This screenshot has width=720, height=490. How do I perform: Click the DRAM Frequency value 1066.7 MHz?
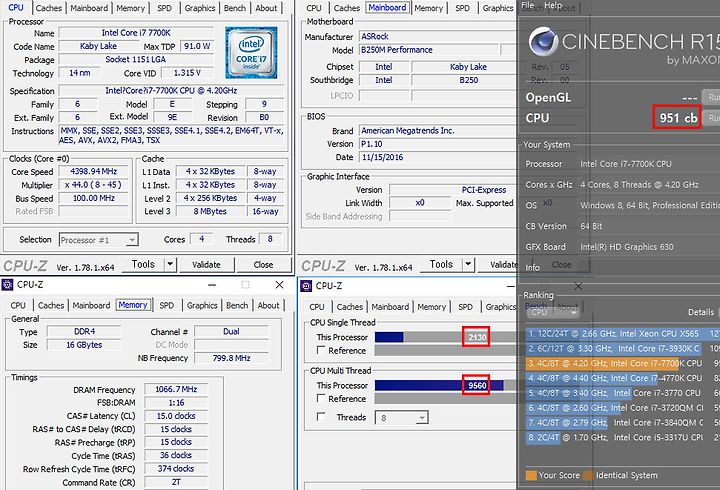coord(176,389)
